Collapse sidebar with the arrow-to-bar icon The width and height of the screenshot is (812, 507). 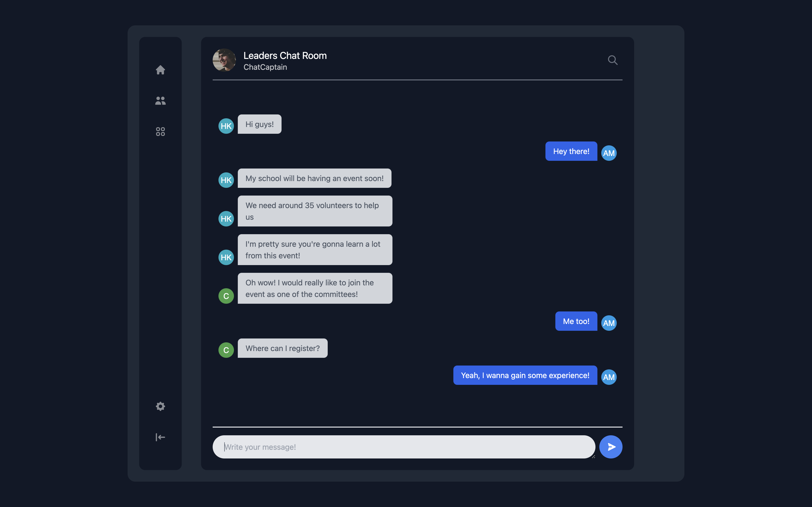[x=160, y=437]
